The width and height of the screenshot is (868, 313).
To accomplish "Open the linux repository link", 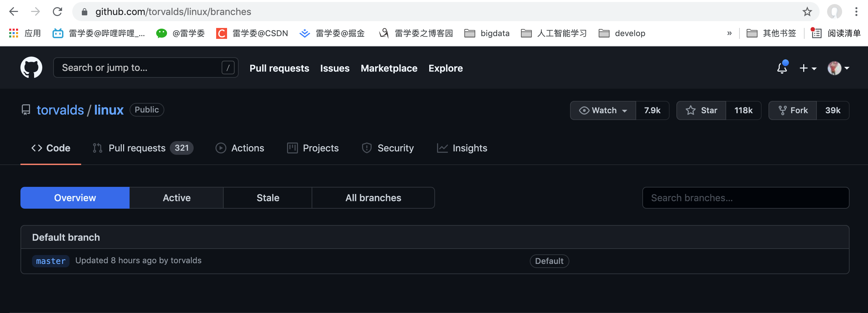I will (x=109, y=110).
